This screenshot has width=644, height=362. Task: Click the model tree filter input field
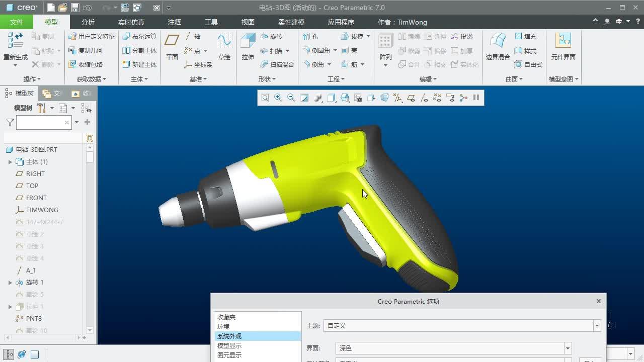coord(43,122)
